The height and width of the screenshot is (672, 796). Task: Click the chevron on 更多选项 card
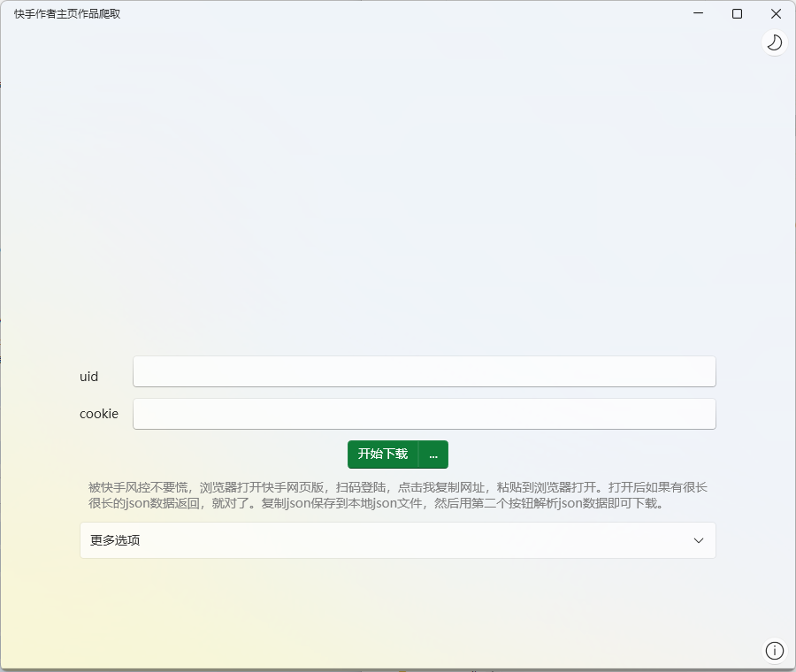[699, 540]
